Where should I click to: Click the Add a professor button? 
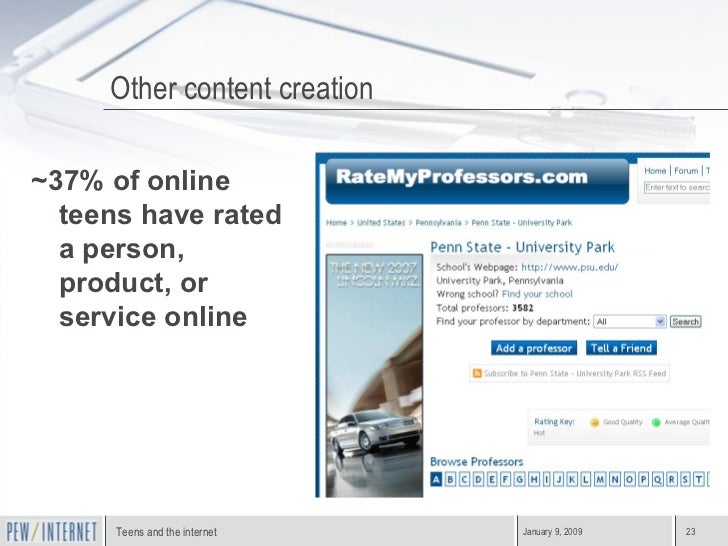534,348
